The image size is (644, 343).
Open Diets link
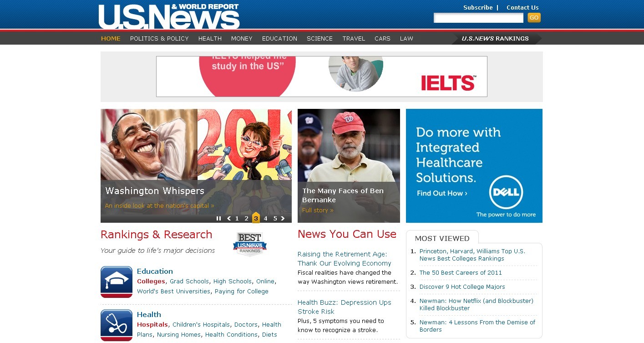269,334
